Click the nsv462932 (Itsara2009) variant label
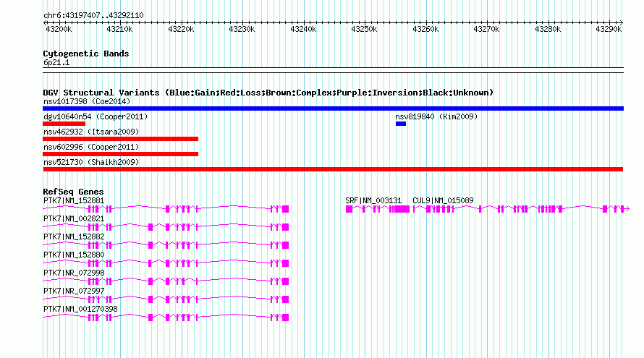The width and height of the screenshot is (644, 358). [91, 132]
